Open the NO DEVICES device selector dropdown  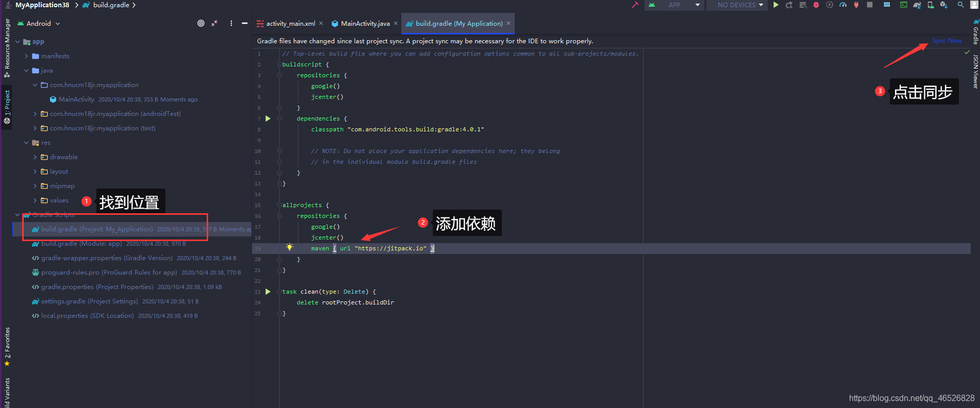(x=737, y=5)
